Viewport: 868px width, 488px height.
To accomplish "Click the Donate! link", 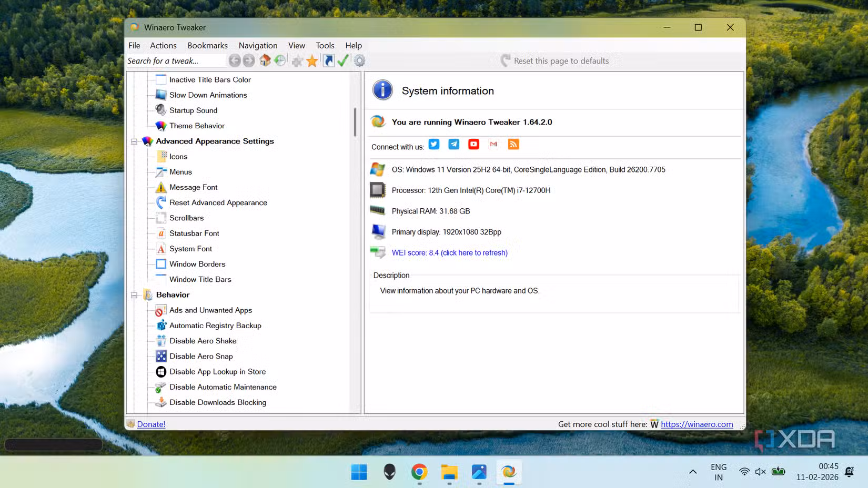I will click(x=151, y=424).
